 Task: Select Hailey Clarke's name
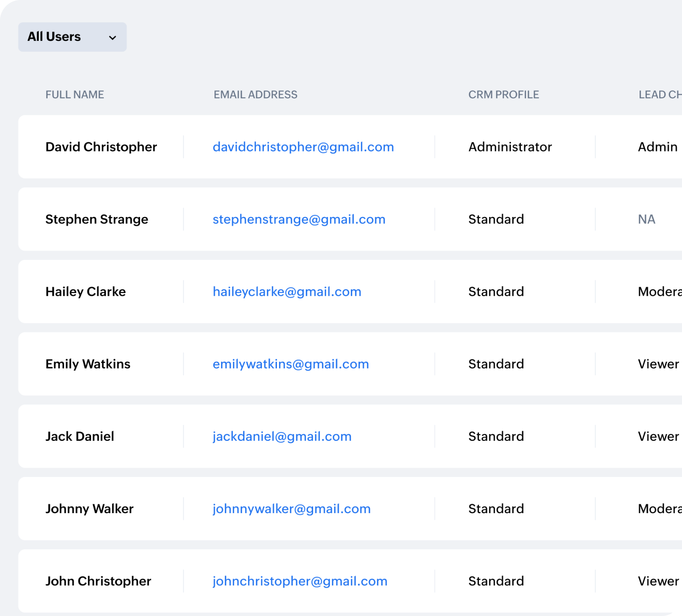click(x=85, y=291)
